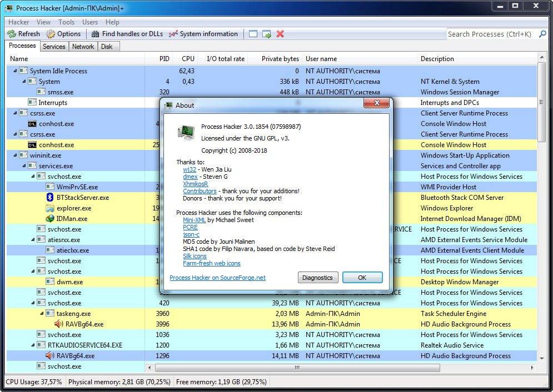Click the Process Hacker title bar icon
Screen dimensions: 553x392
tap(9, 8)
